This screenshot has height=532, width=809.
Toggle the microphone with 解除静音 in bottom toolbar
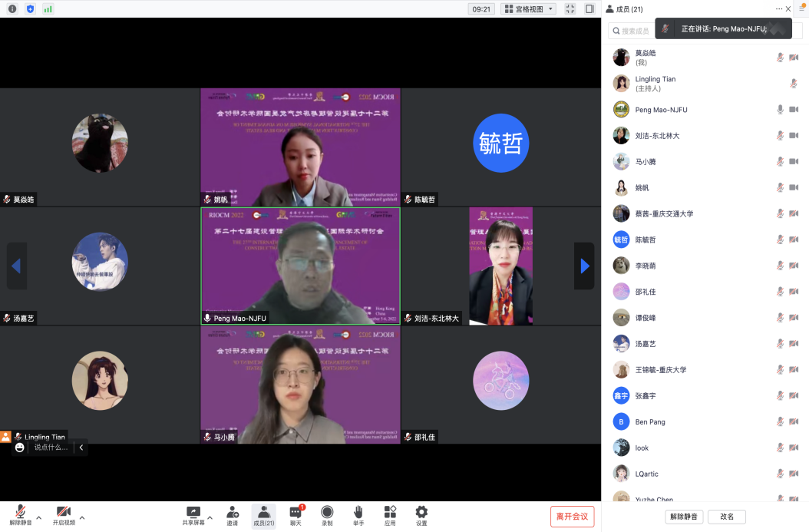point(18,515)
